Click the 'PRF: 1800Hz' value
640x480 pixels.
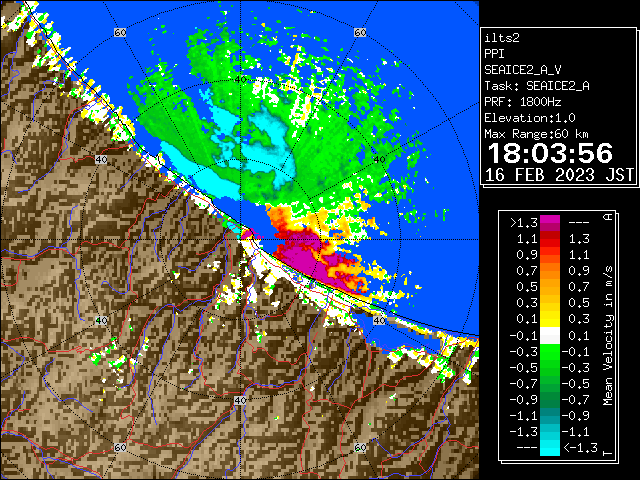click(x=523, y=102)
